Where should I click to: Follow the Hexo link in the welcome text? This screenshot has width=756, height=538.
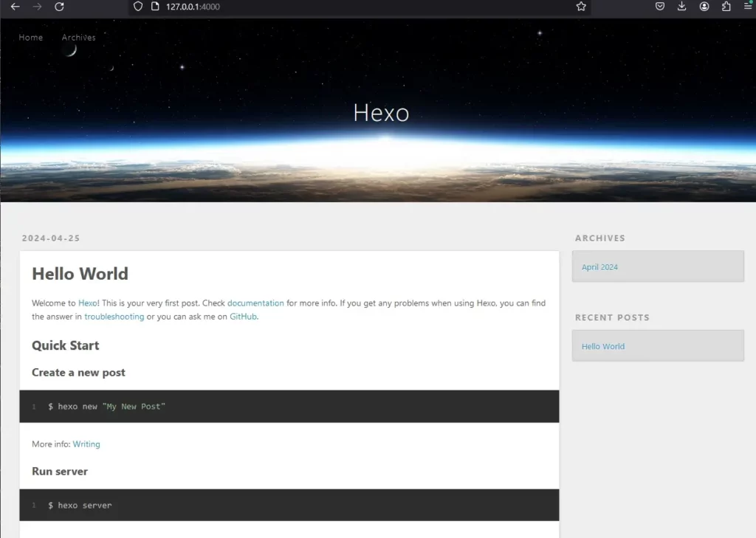88,303
